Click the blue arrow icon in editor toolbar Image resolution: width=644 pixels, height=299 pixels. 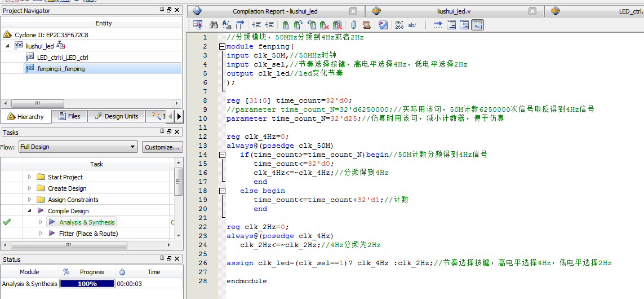[437, 25]
